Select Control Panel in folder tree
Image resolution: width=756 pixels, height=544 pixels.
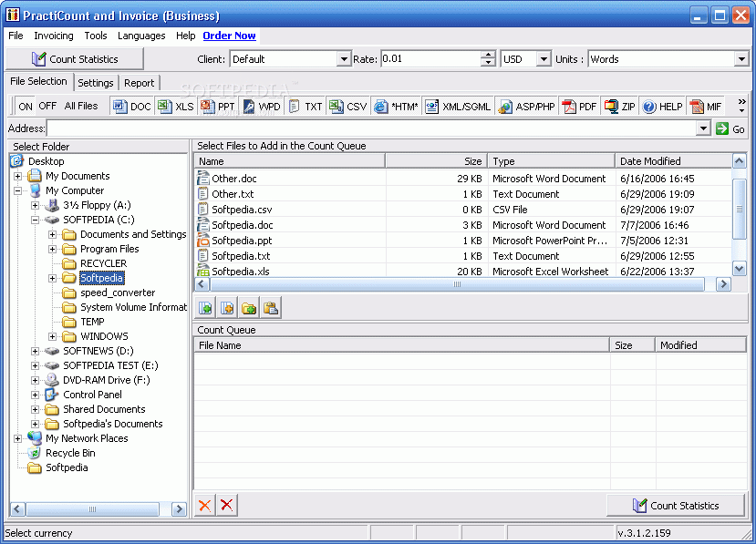pos(92,395)
